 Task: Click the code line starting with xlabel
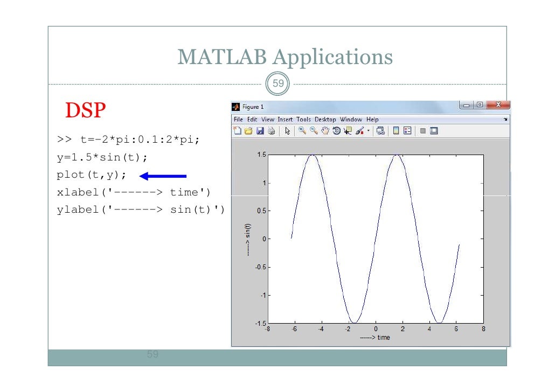click(x=134, y=192)
